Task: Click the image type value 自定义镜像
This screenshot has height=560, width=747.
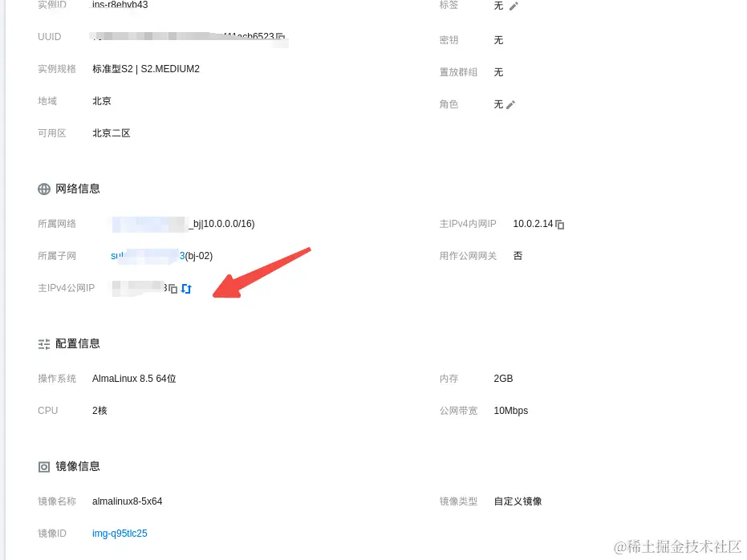Action: (x=518, y=501)
